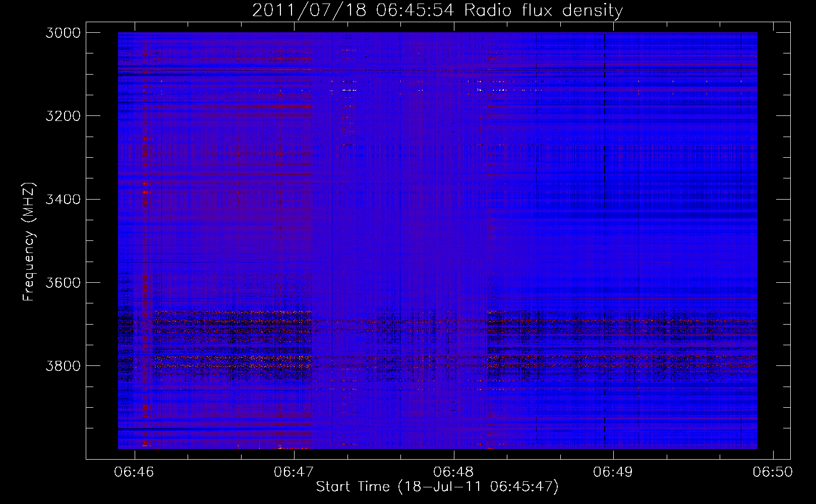
Task: Click the 06:48 time axis label
Action: 453,472
